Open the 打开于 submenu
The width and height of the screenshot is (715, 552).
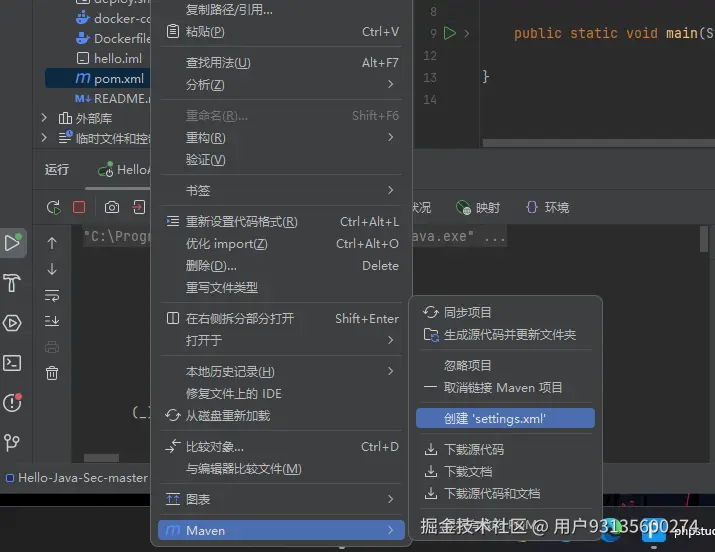point(281,340)
